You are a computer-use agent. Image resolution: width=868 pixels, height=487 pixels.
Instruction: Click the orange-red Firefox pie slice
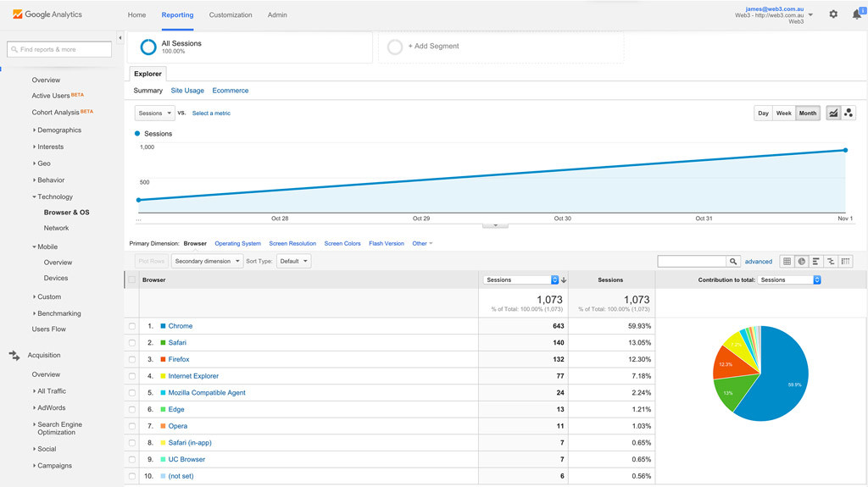pyautogui.click(x=730, y=364)
